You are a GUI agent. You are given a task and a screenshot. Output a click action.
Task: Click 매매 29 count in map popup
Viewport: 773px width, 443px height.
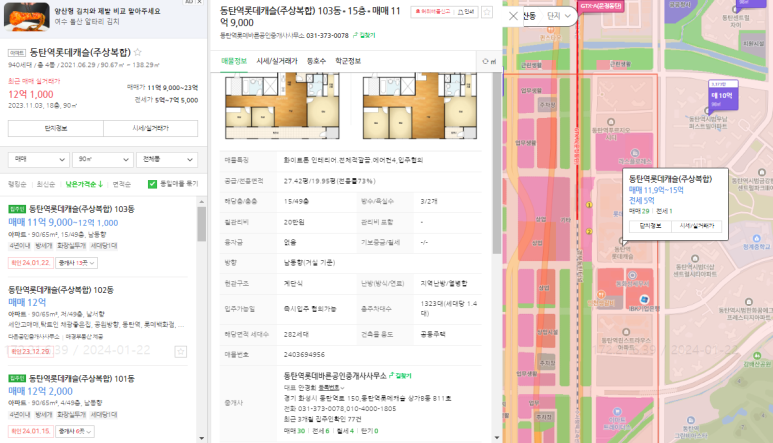point(639,211)
